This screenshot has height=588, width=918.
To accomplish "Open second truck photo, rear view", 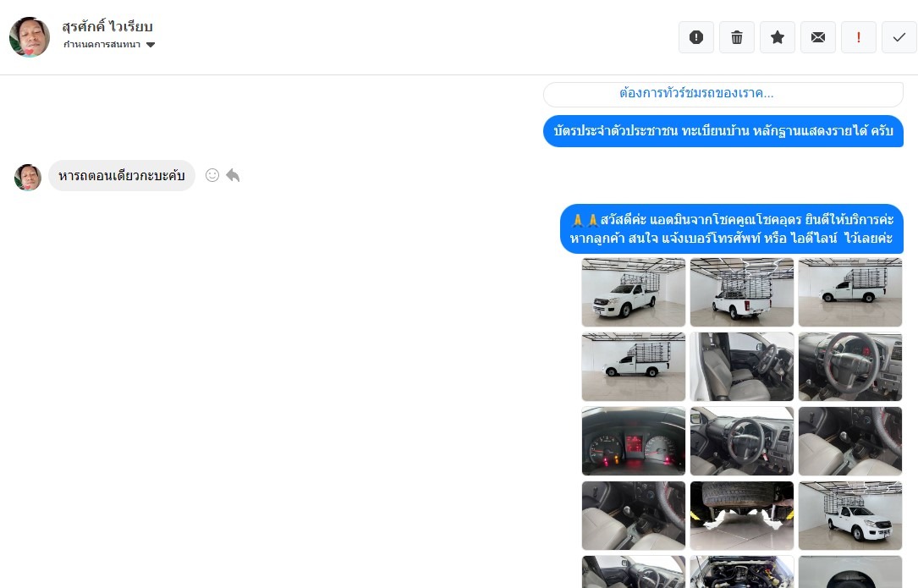I will 742,292.
